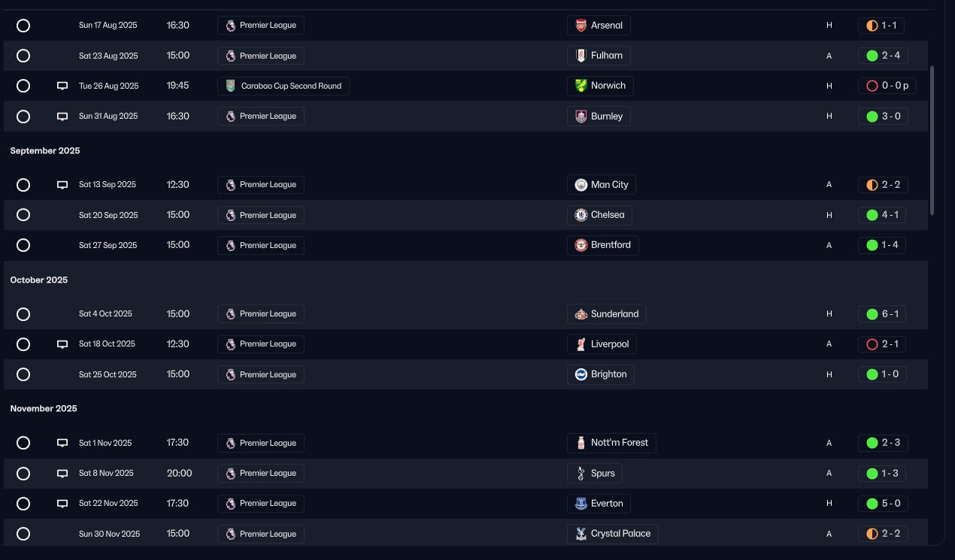Open the Liverpool 2 - 1 loss result
This screenshot has width=955, height=560.
coord(882,344)
